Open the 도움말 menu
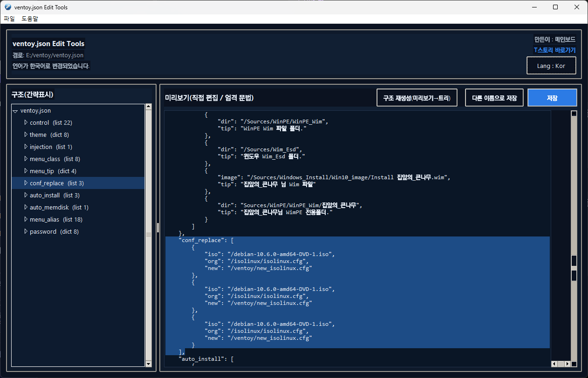 pyautogui.click(x=30, y=19)
